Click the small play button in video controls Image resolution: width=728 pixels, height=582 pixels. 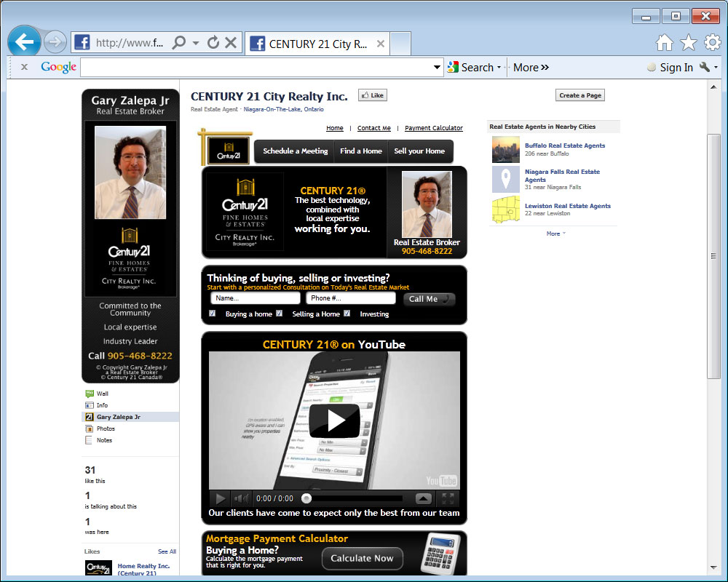[x=220, y=498]
